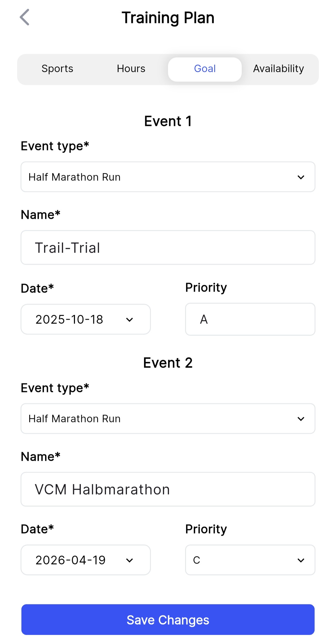Go back using the left arrow
The height and width of the screenshot is (644, 336).
coord(25,17)
